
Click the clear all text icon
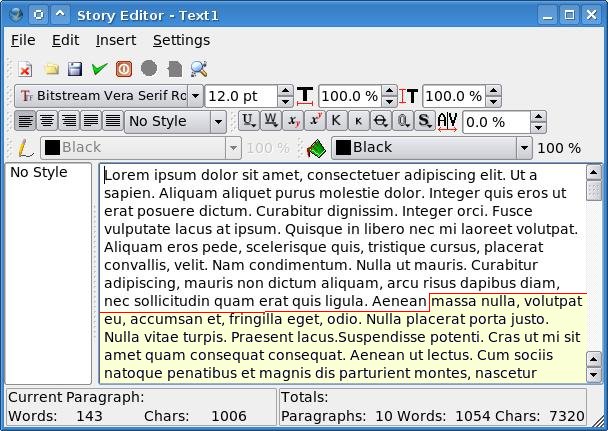pos(25,69)
